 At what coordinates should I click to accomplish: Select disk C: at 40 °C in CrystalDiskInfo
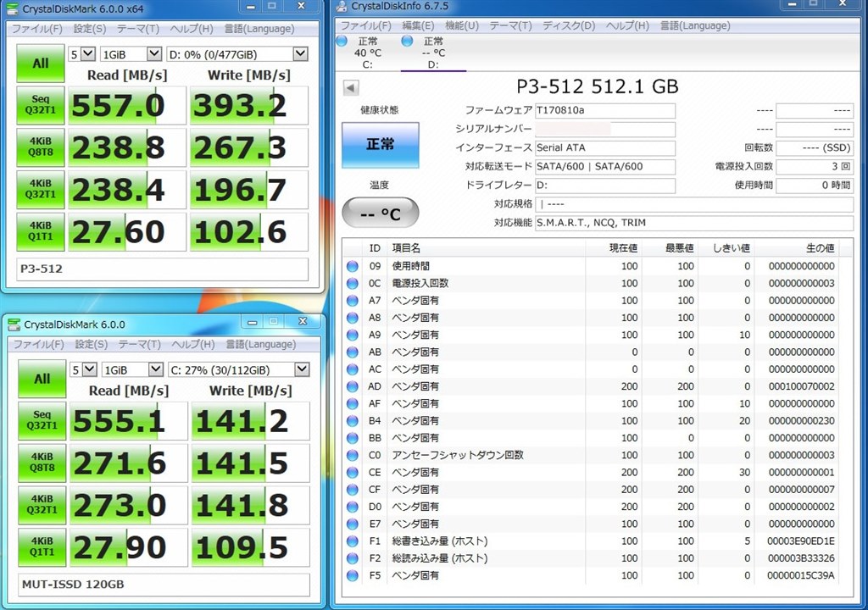click(x=367, y=53)
